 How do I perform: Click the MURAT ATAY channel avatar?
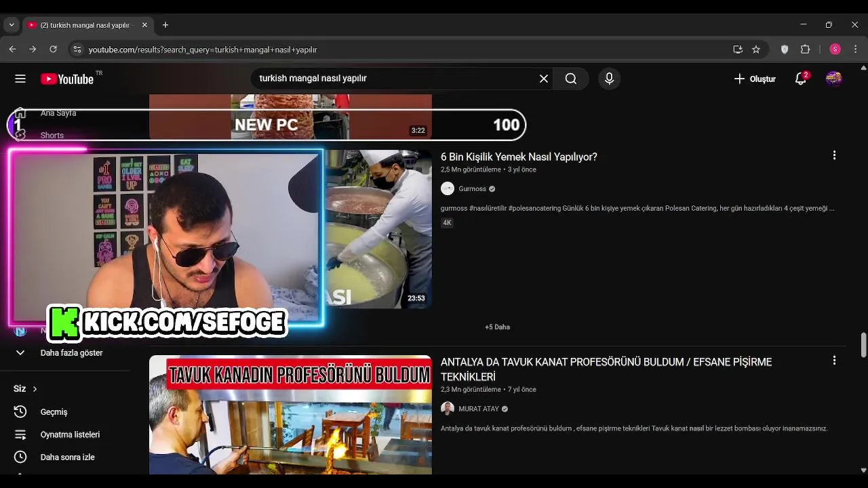tap(448, 409)
